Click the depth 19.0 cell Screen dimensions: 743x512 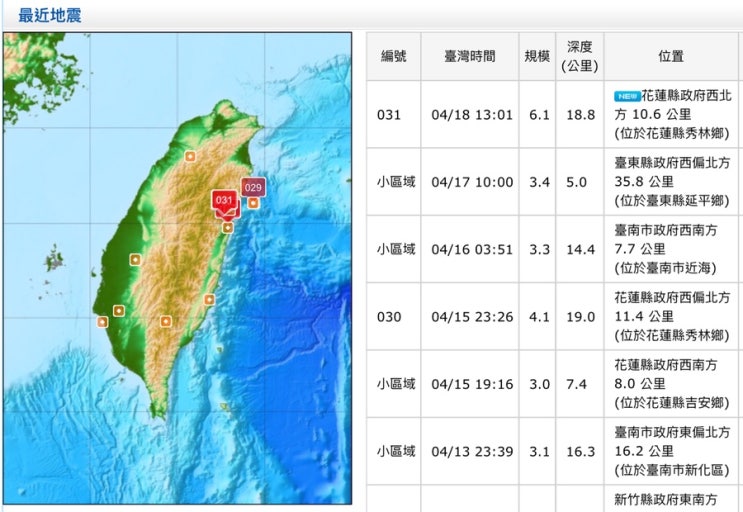tap(580, 317)
